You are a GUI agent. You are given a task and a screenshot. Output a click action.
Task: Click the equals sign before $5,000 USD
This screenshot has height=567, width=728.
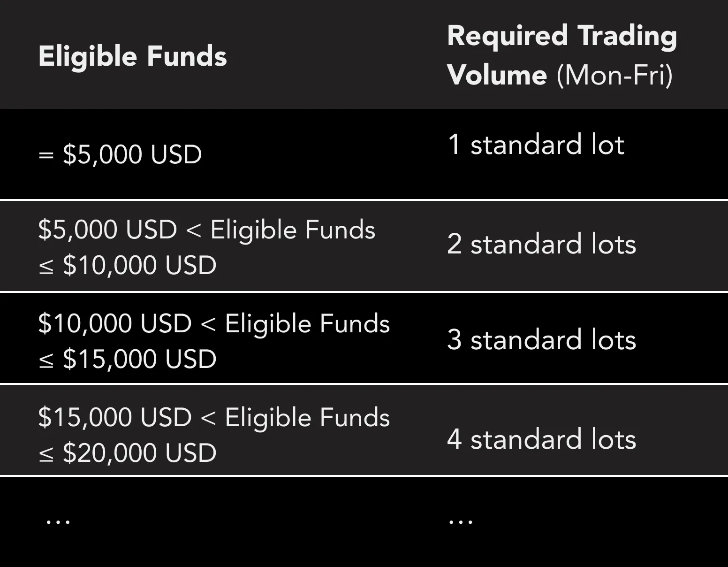[46, 155]
